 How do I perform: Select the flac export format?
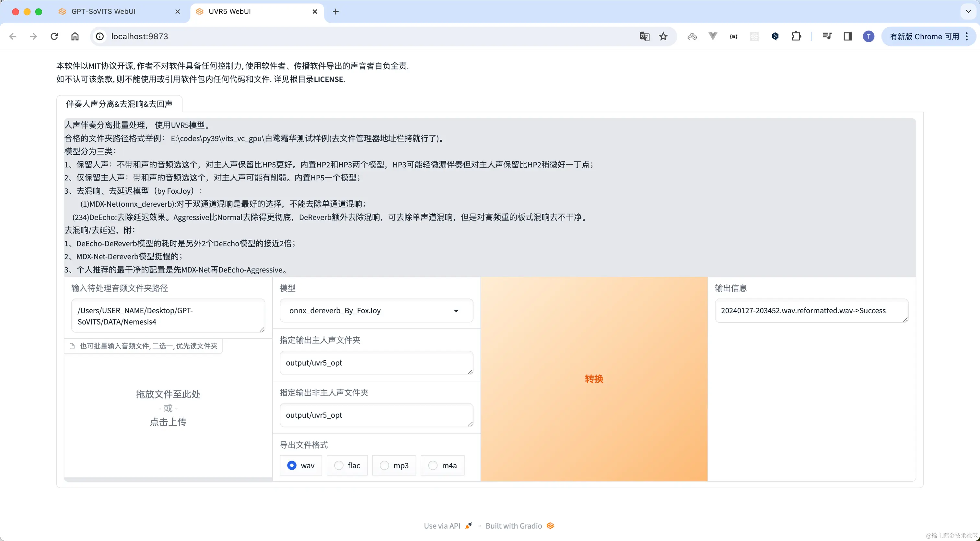pyautogui.click(x=339, y=465)
